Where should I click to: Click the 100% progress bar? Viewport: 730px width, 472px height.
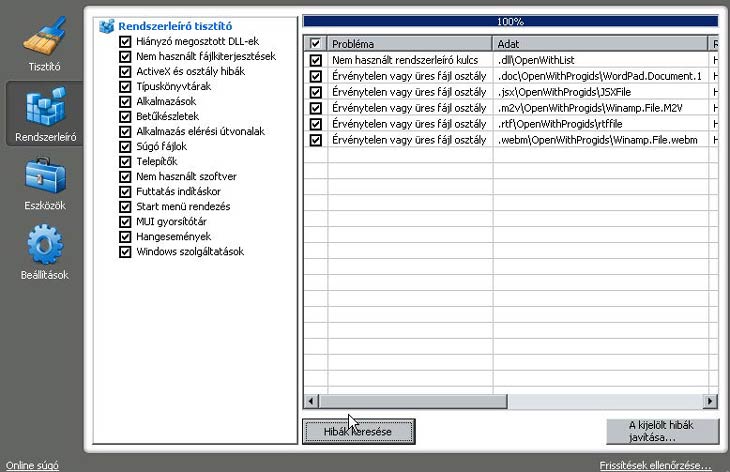point(510,21)
